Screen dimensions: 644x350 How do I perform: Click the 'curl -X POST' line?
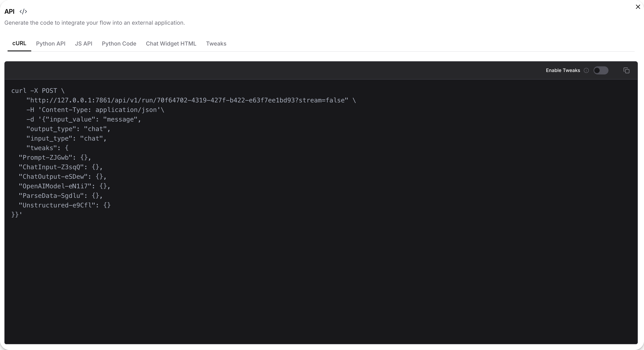pos(38,91)
